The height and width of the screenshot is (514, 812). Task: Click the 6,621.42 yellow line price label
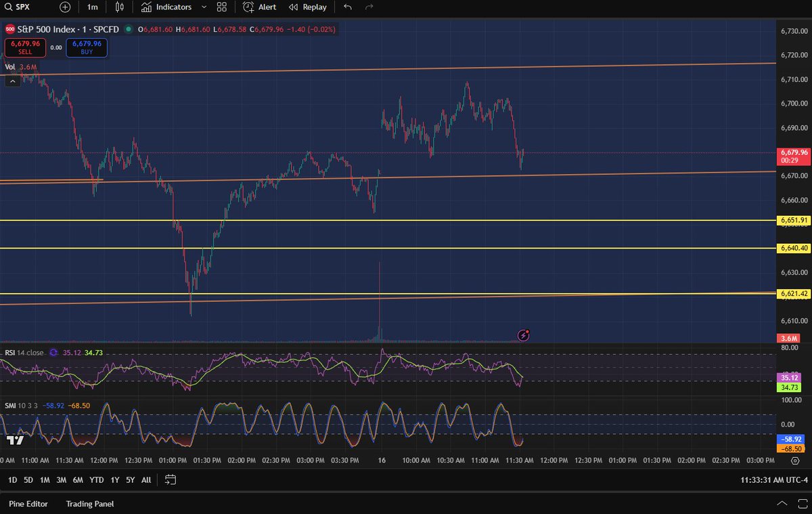[x=793, y=294]
